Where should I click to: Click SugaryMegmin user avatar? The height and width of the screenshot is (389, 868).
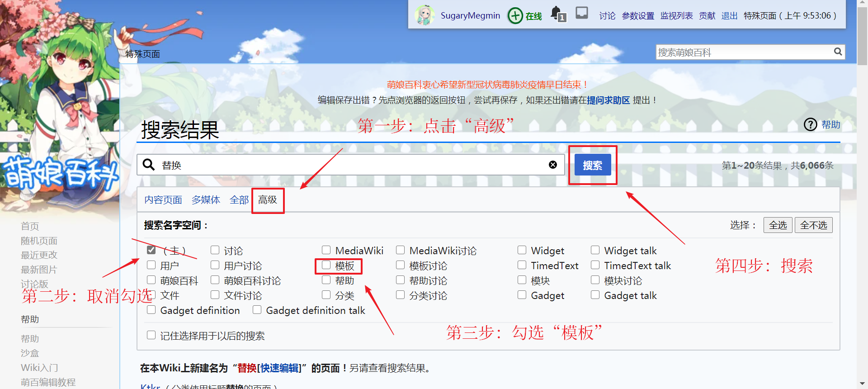pyautogui.click(x=425, y=15)
